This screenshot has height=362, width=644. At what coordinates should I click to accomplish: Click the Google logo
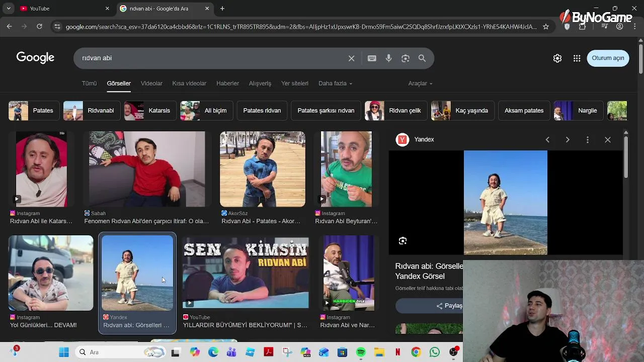pyautogui.click(x=35, y=58)
